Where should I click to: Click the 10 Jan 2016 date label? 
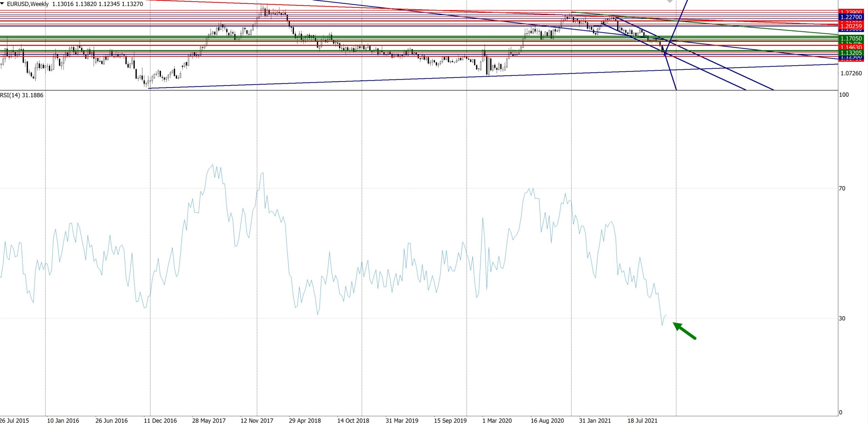(x=63, y=421)
